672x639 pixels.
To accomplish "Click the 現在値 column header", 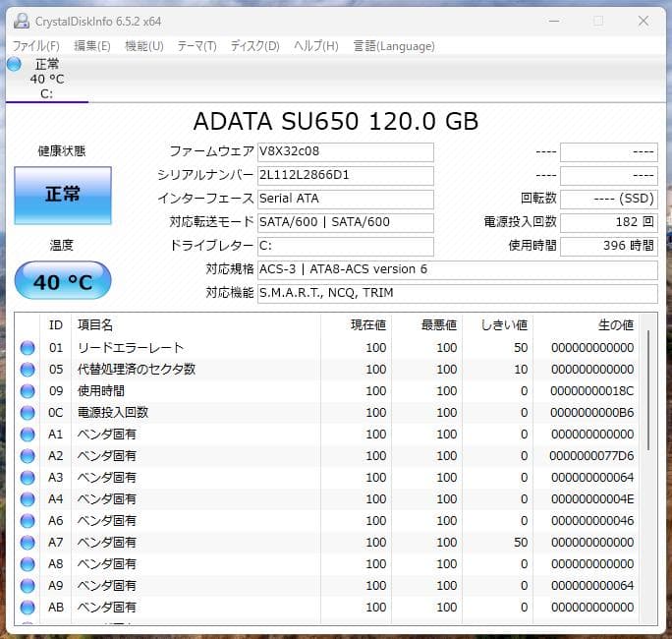I will [356, 325].
